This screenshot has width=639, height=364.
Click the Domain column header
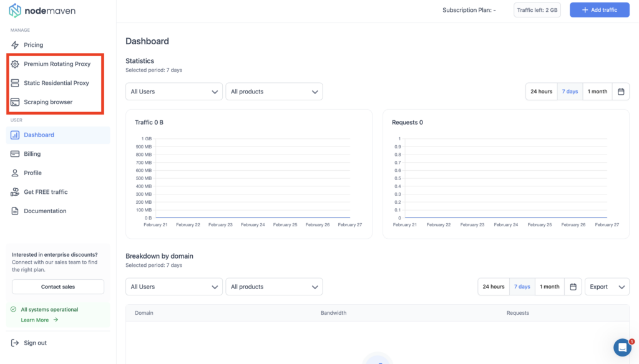pos(144,313)
